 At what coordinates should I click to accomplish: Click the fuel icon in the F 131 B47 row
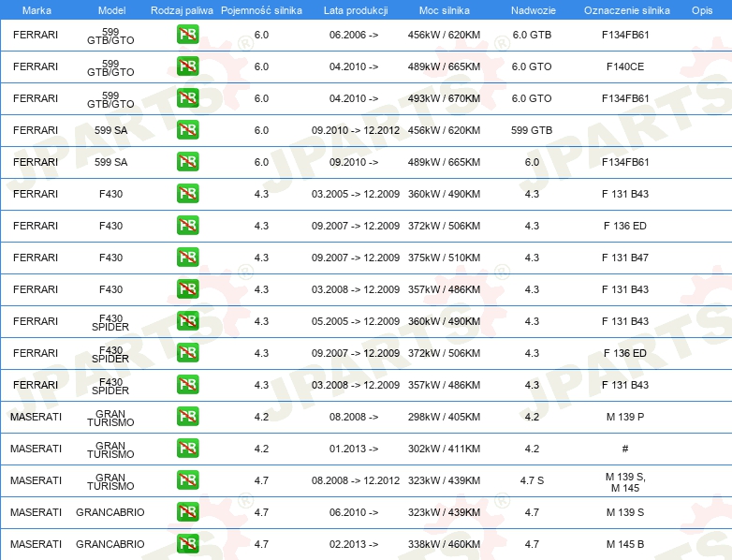[187, 257]
